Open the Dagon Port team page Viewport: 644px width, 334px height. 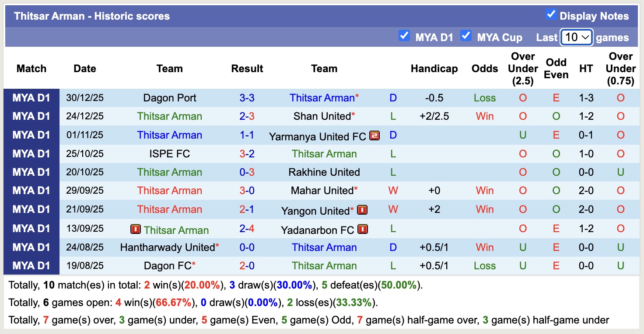coord(170,98)
